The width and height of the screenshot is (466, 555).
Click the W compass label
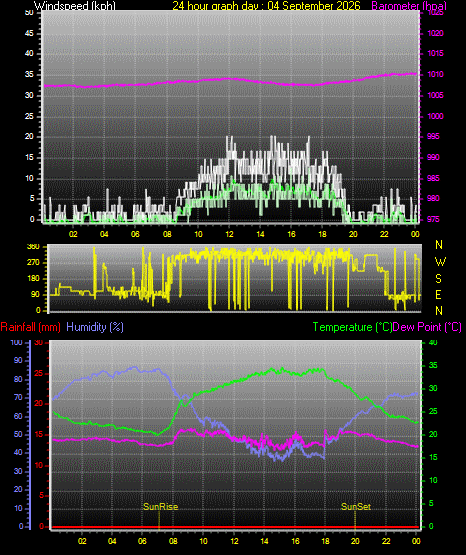[440, 262]
